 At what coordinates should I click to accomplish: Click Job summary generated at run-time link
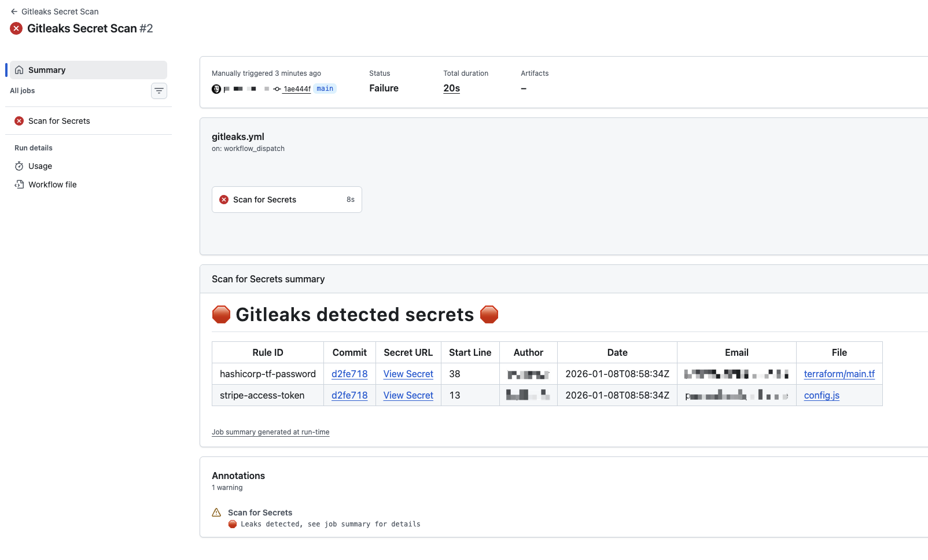pyautogui.click(x=270, y=432)
